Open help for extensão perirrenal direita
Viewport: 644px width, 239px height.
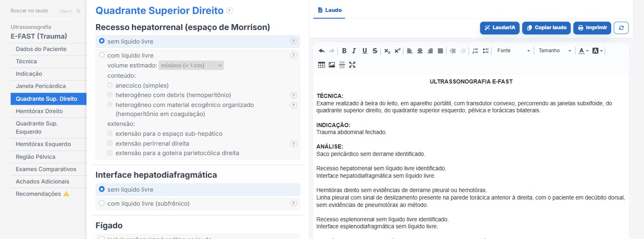(x=294, y=144)
